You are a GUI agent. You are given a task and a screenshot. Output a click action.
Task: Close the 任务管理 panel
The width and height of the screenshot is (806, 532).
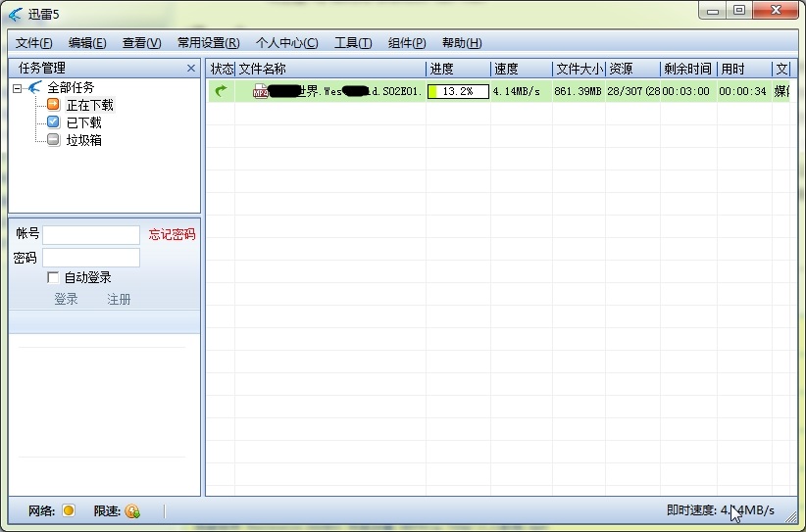191,69
